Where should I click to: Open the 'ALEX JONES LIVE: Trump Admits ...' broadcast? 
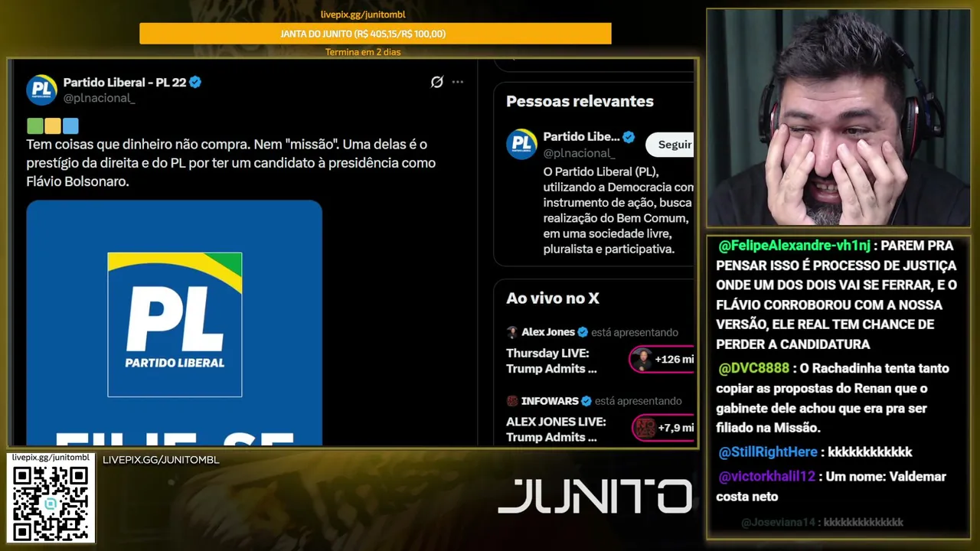click(556, 429)
